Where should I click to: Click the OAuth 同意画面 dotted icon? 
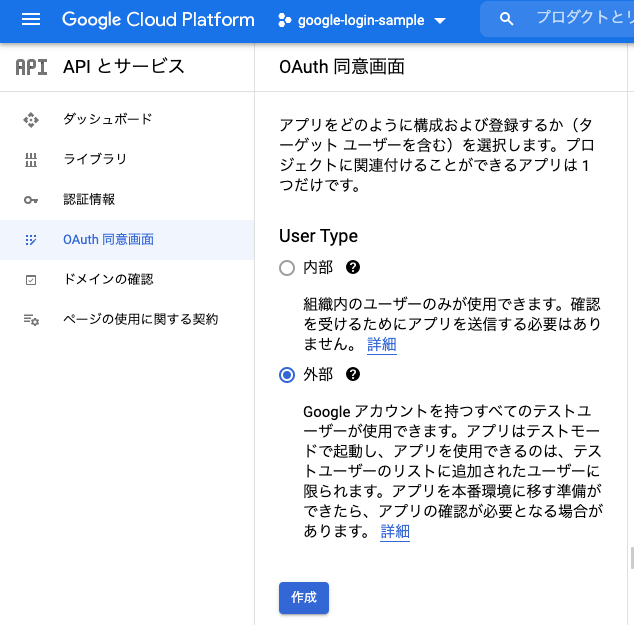31,240
